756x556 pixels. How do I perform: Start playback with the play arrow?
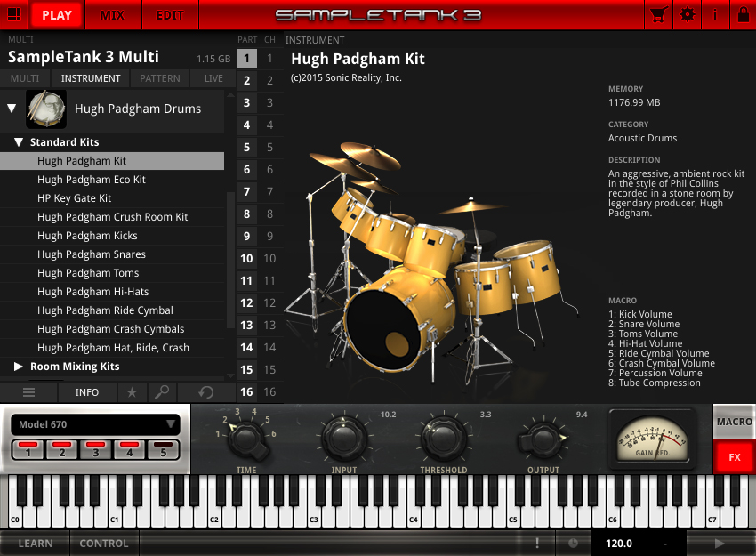coord(720,543)
